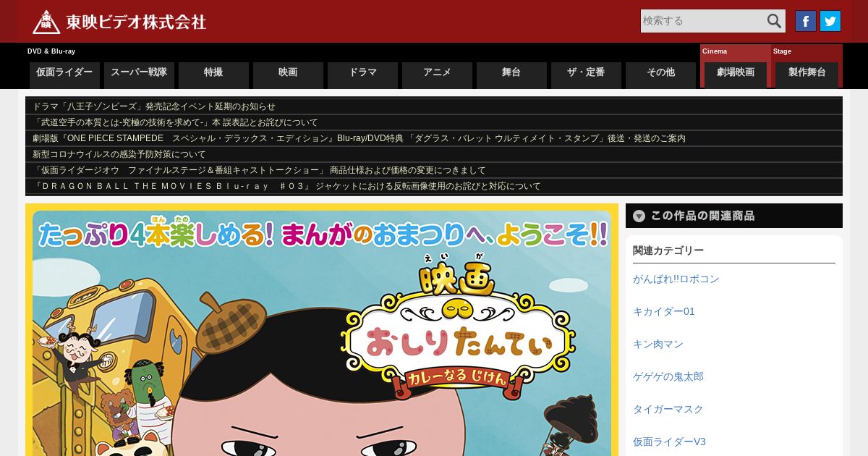Viewport: 868px width, 456px height.
Task: Click the Toei Video company logo
Action: point(119,22)
